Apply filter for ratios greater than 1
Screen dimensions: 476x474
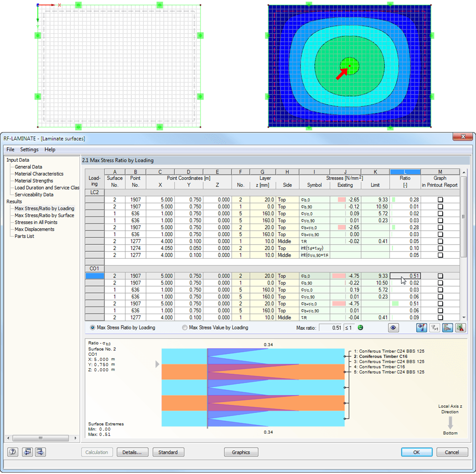click(x=433, y=327)
